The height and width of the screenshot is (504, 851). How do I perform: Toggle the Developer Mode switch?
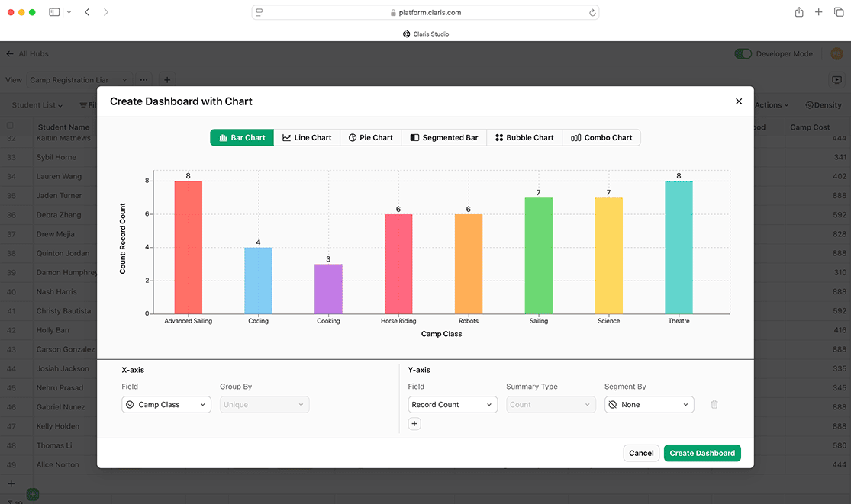tap(743, 53)
